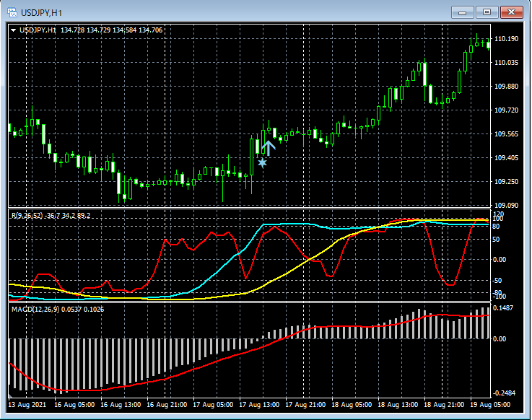The width and height of the screenshot is (532, 420).
Task: Minimize the USDJPY,H1 chart window
Action: [462, 12]
